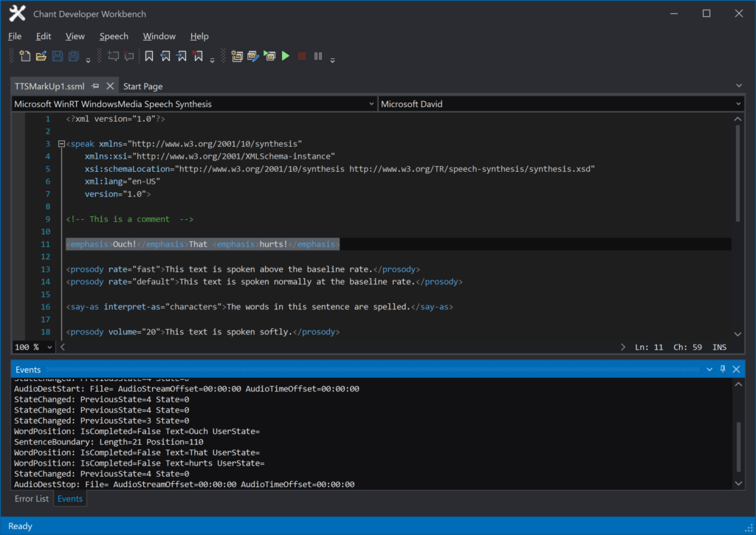Uncomment the selected lines
Screen dimensions: 756x535
point(128,56)
